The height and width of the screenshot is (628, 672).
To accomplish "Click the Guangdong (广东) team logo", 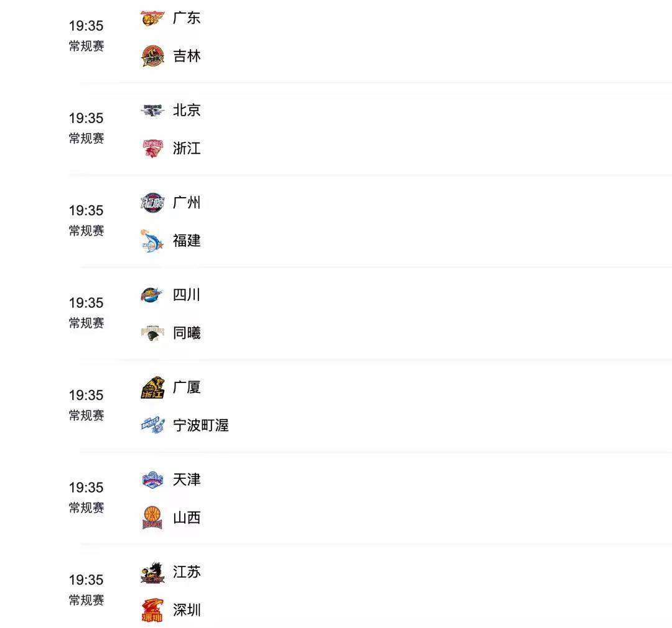I will (x=152, y=18).
